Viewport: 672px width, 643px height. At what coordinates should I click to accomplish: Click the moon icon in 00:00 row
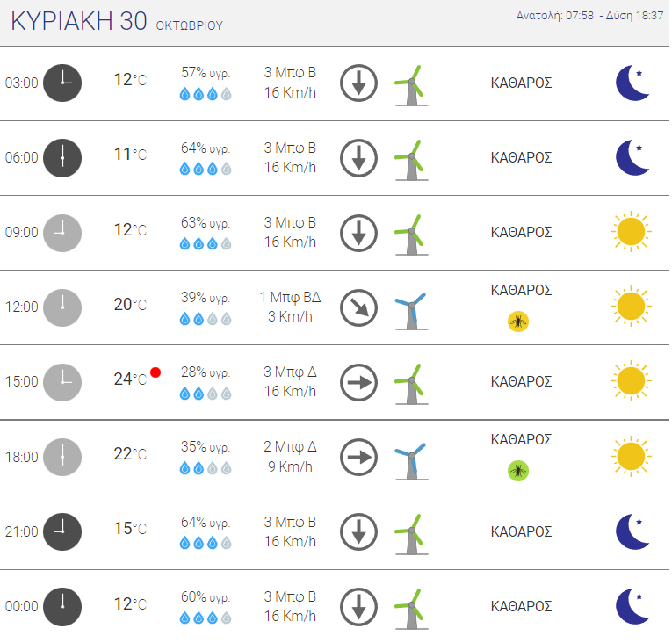point(632,606)
